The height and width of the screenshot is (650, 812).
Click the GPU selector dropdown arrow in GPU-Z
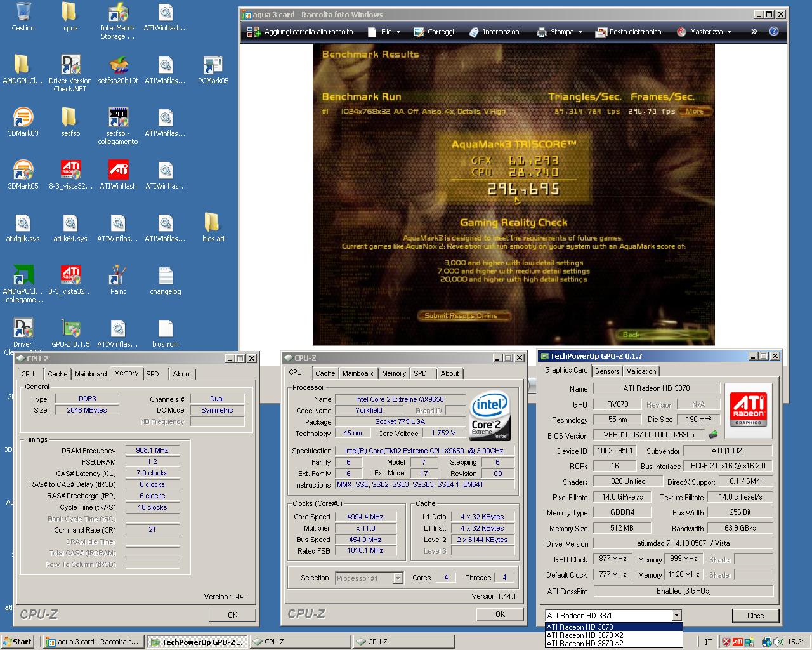676,615
